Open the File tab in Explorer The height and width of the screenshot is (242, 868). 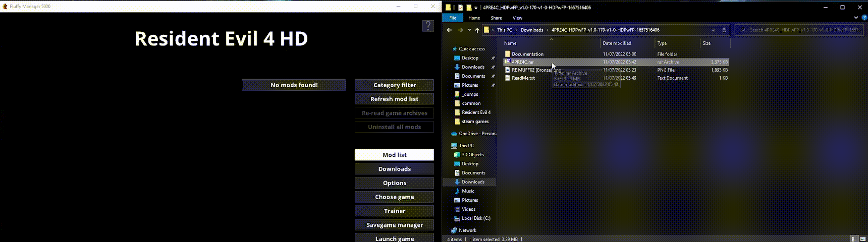pyautogui.click(x=453, y=18)
